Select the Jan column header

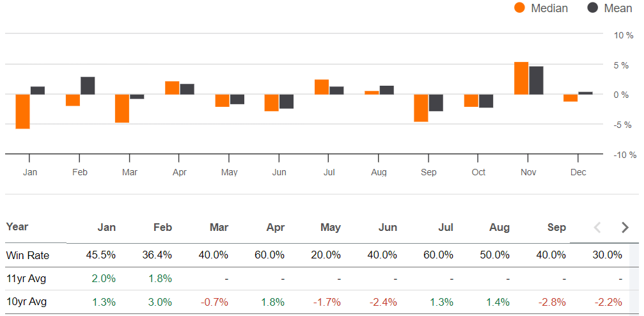[x=106, y=227]
